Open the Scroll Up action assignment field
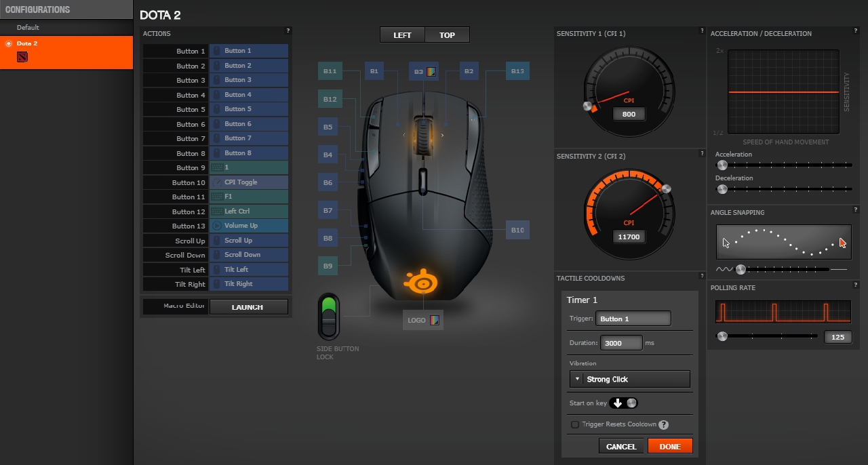Viewport: 868px width, 465px height. [249, 241]
